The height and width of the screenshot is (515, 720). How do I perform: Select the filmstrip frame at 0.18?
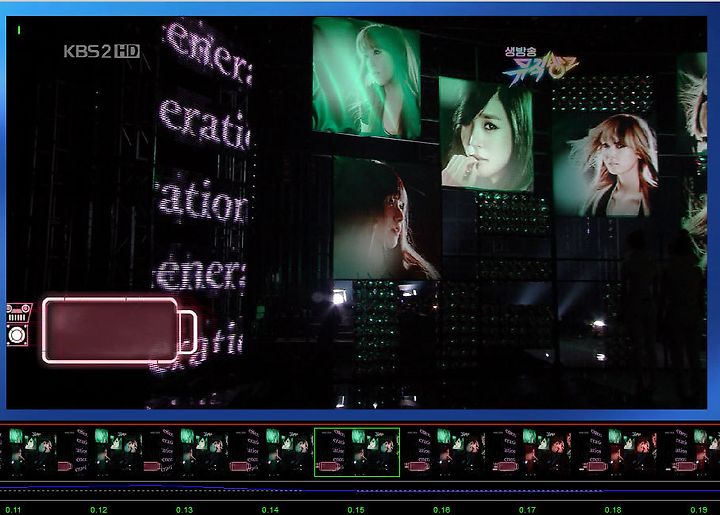tap(614, 452)
